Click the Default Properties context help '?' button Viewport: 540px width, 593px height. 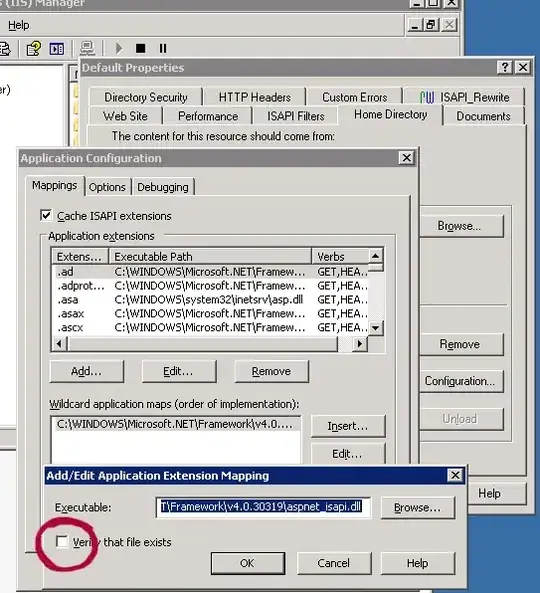pos(504,68)
